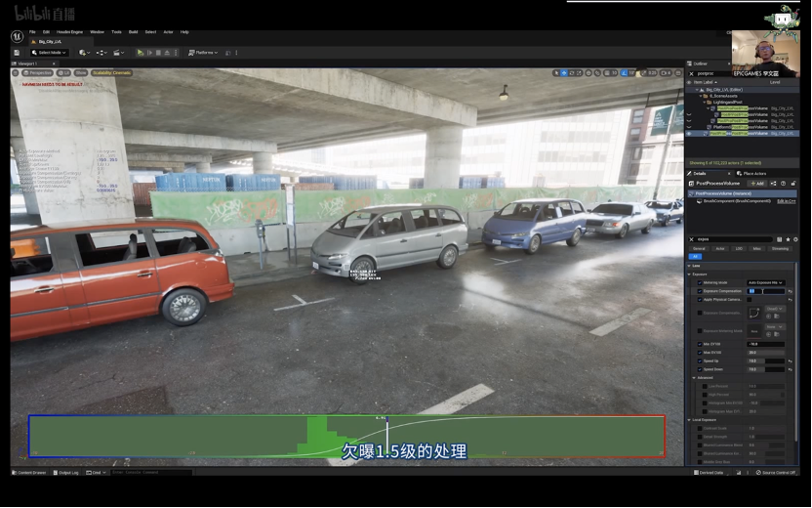
Task: Open the Window menu
Action: point(97,32)
